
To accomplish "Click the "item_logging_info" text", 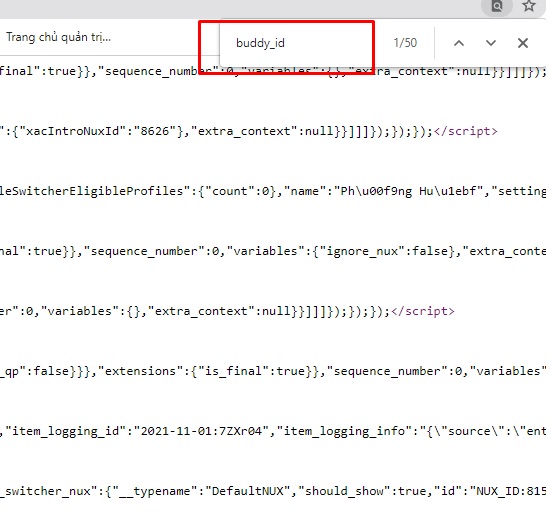I will click(x=344, y=431).
